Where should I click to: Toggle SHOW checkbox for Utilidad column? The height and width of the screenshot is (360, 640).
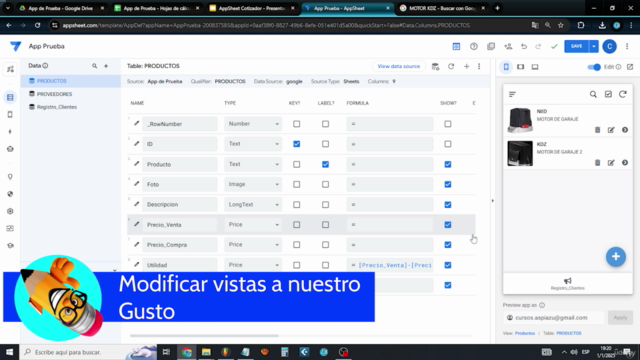point(448,265)
